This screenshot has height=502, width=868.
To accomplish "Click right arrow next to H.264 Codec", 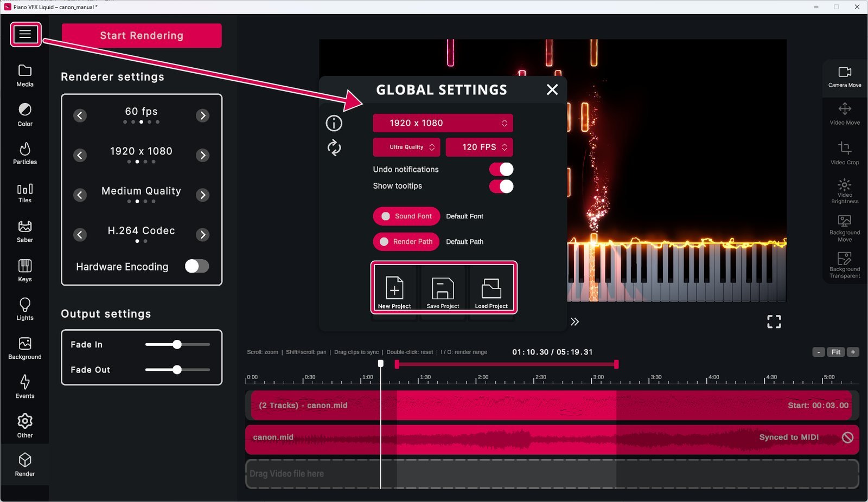I will pyautogui.click(x=203, y=235).
